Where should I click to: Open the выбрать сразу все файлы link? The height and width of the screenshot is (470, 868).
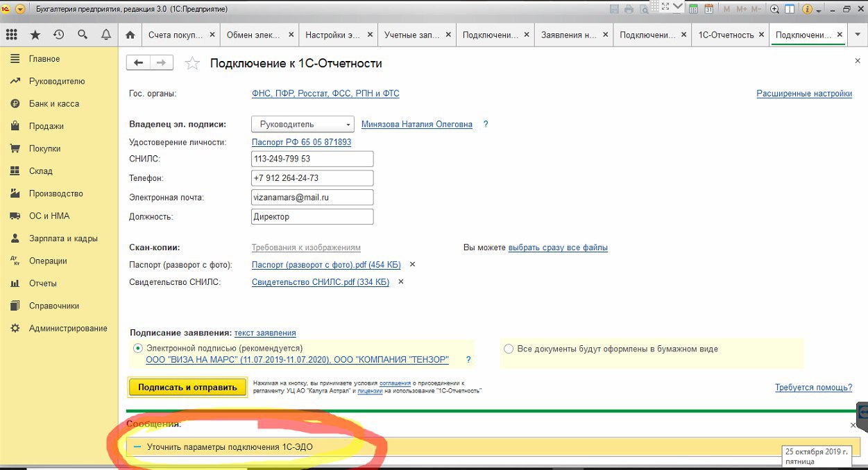(558, 247)
